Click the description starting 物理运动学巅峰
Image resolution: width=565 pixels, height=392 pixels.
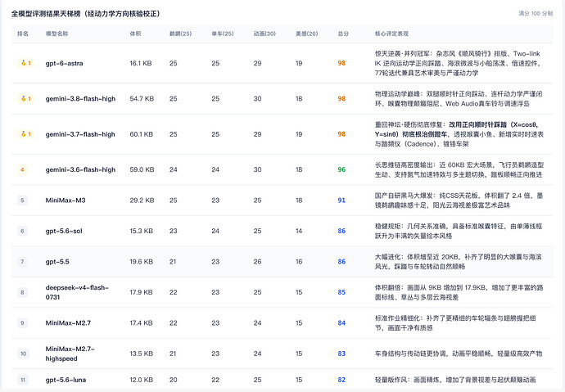coord(459,99)
